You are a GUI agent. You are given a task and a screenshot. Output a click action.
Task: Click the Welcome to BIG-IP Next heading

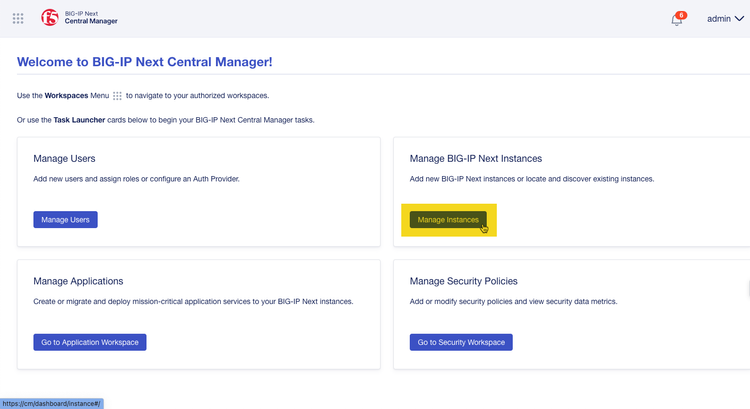coord(145,62)
